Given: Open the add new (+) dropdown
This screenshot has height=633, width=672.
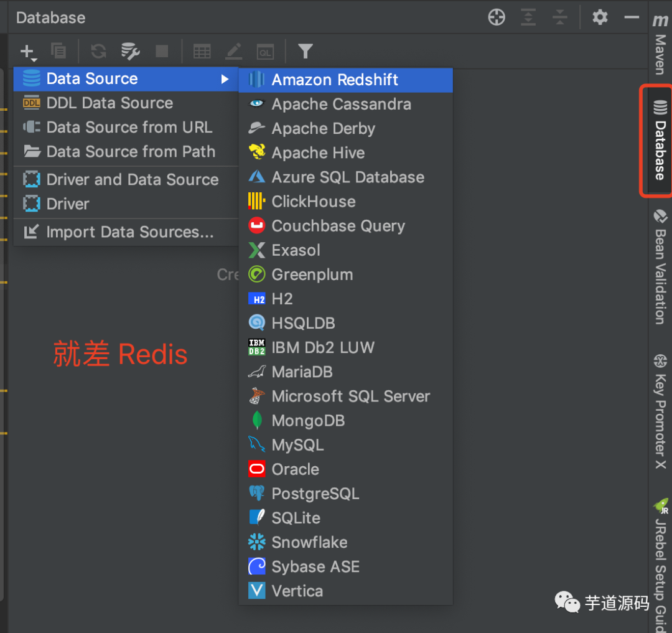Looking at the screenshot, I should tap(28, 52).
